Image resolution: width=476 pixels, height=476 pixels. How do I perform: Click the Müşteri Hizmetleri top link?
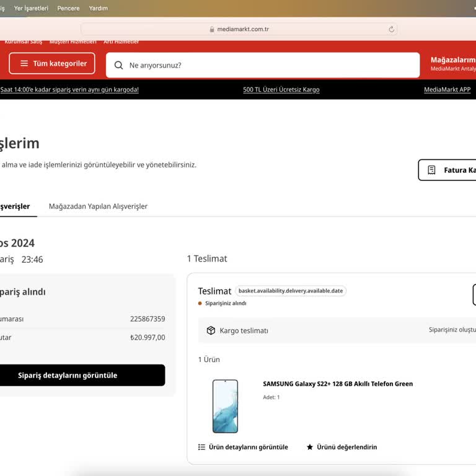tap(73, 42)
